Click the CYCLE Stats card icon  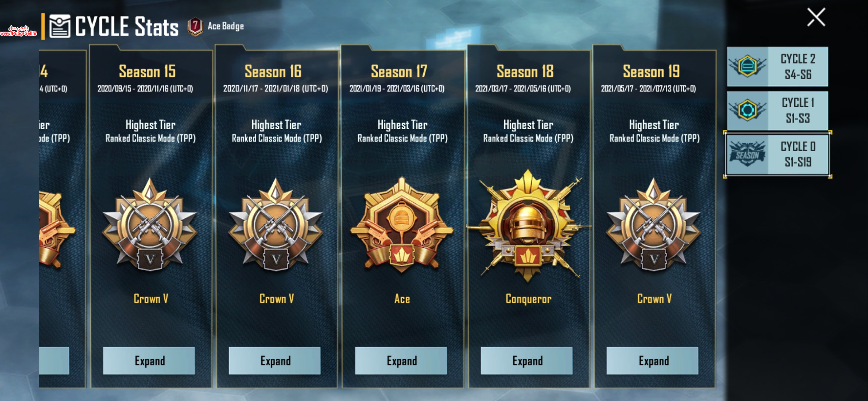[x=60, y=26]
